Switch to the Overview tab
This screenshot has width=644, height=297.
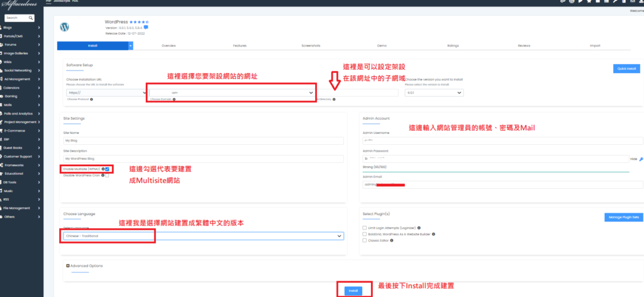(169, 46)
